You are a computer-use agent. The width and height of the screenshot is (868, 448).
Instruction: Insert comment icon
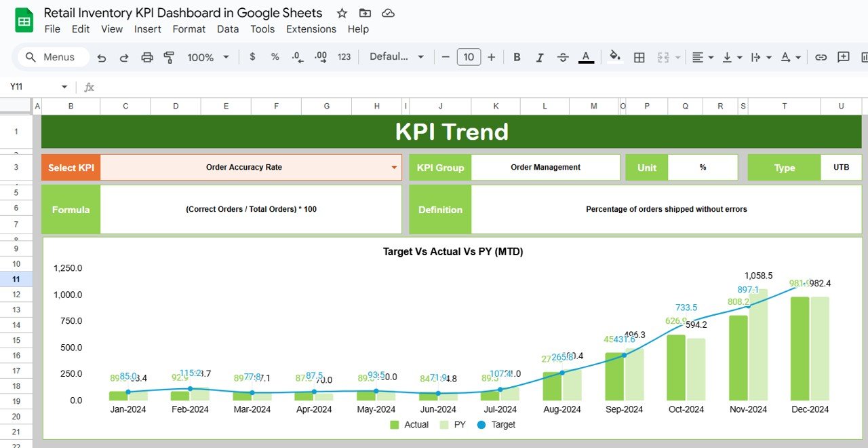pos(844,57)
